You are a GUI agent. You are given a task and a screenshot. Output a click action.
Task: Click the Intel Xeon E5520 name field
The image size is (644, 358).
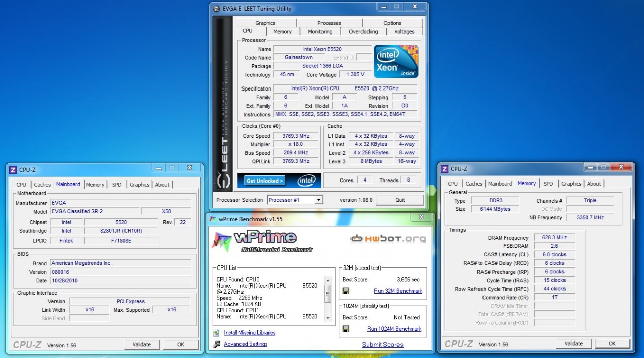[x=322, y=49]
